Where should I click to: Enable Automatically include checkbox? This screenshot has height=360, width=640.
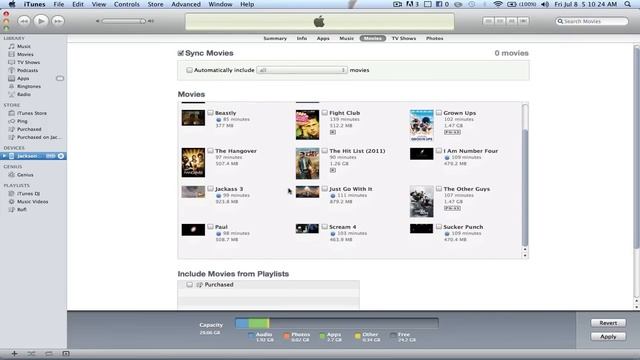point(189,70)
